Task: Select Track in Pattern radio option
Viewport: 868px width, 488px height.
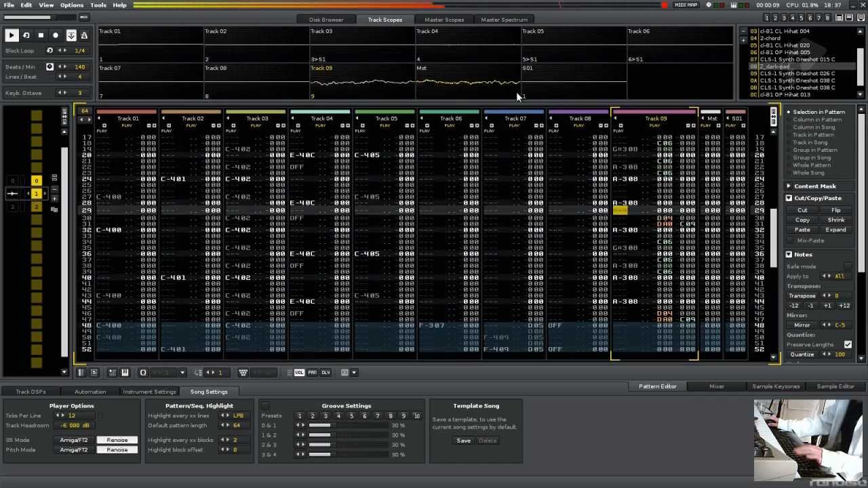Action: tap(810, 135)
